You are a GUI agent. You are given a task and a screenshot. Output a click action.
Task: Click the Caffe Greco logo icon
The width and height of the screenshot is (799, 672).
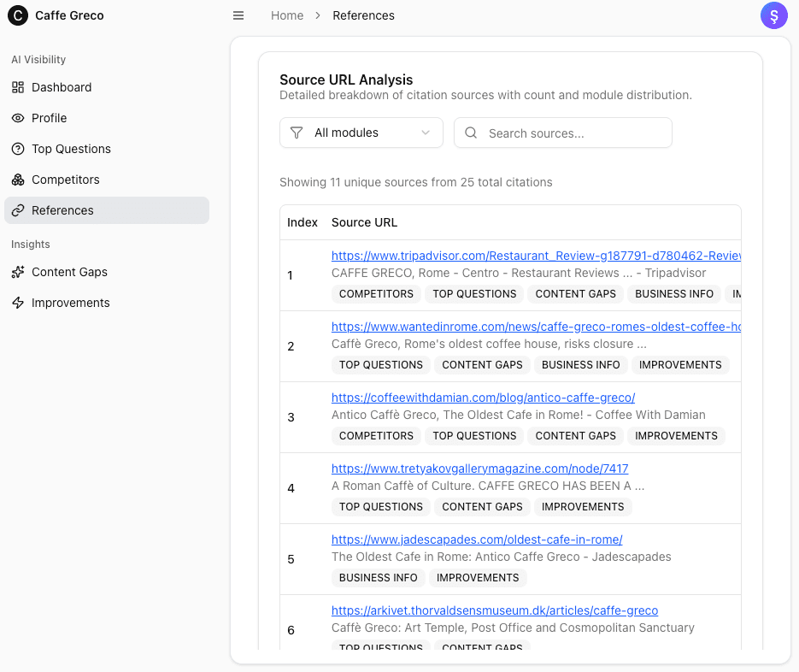click(x=18, y=15)
